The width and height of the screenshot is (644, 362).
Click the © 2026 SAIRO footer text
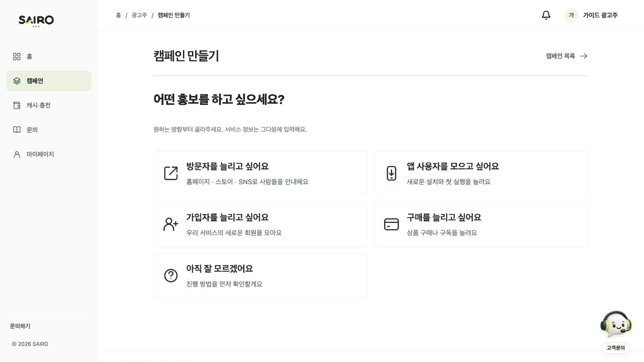click(x=30, y=344)
